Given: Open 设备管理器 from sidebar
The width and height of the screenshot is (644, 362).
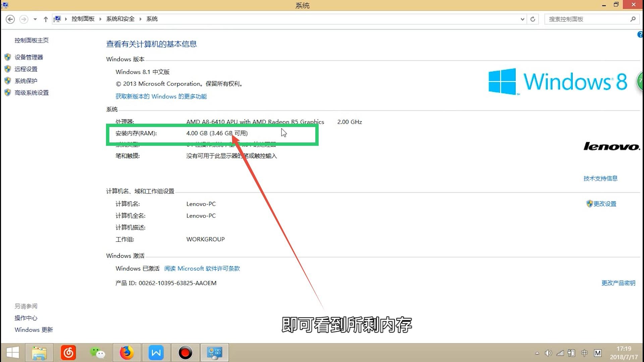Looking at the screenshot, I should (29, 57).
